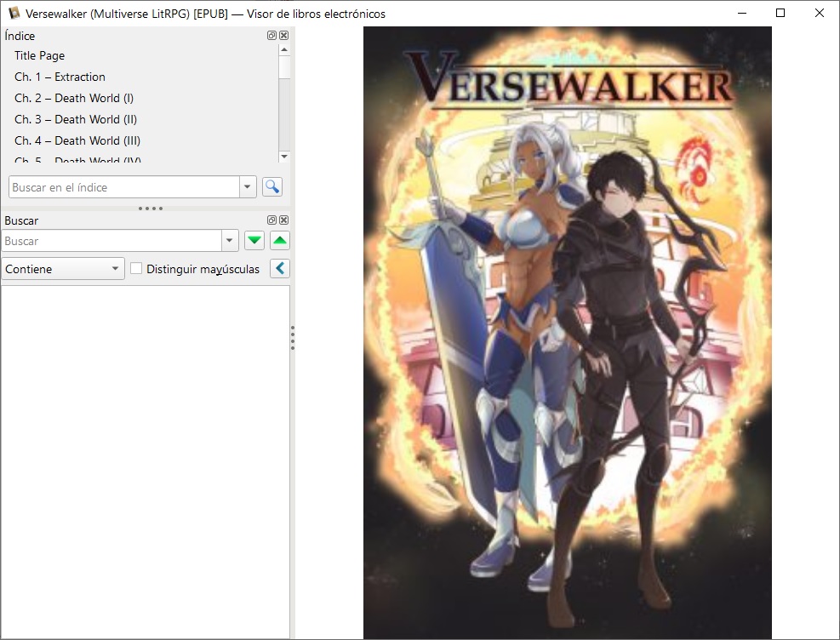Viewport: 840px width, 640px height.
Task: Click the vertical sidebar splitter handle
Action: point(293,338)
